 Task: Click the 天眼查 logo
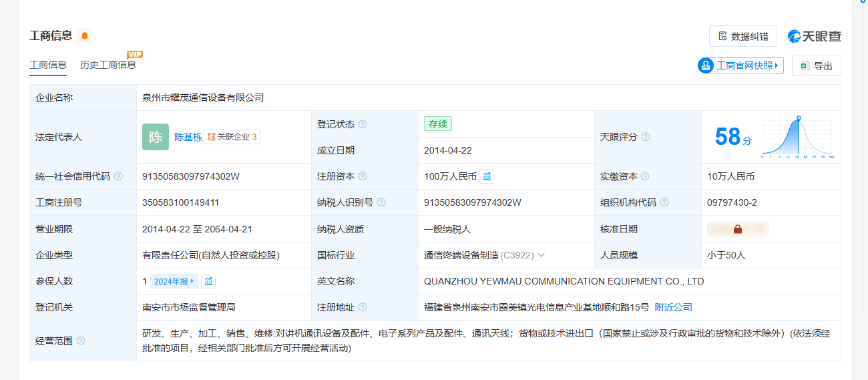point(814,36)
